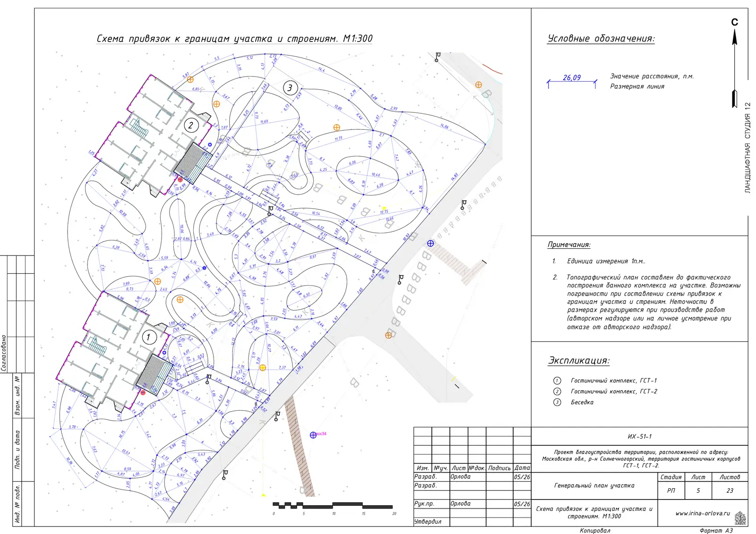Click the drawing title Схема привязок к границам
This screenshot has height=534, width=756.
click(234, 38)
